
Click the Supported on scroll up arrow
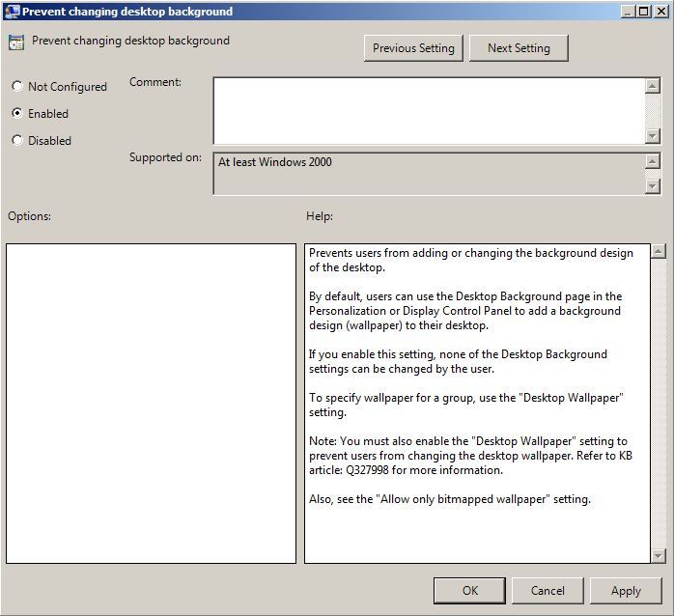pyautogui.click(x=653, y=161)
